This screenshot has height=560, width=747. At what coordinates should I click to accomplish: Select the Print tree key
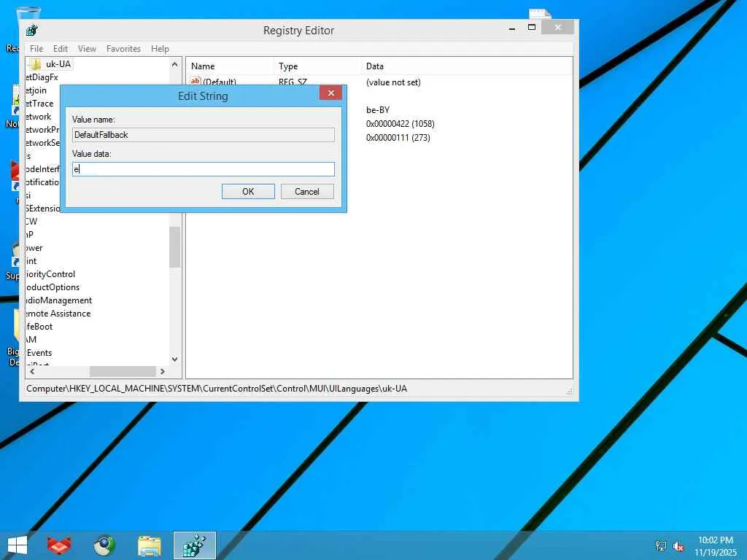click(31, 261)
